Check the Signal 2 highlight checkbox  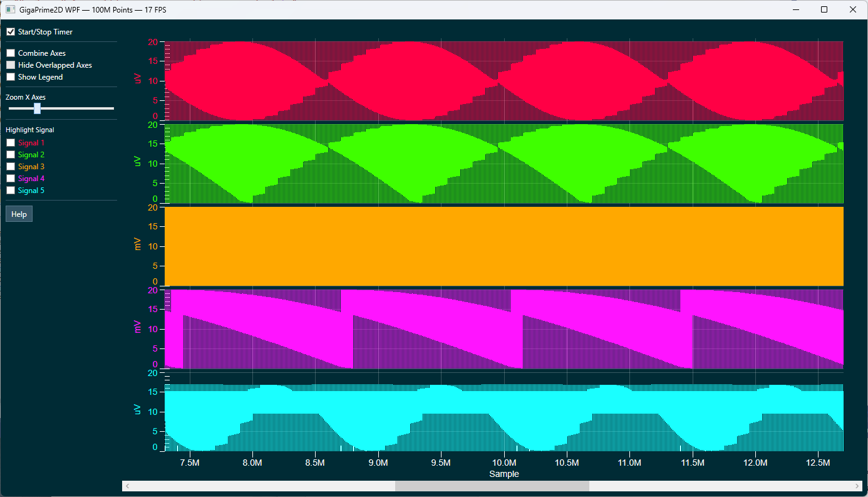pos(11,155)
